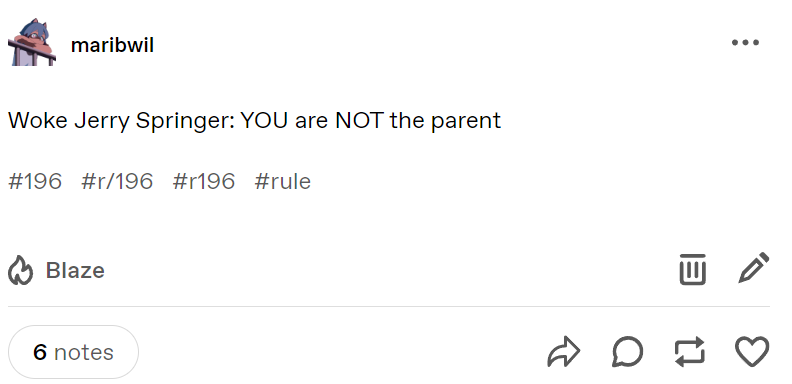The height and width of the screenshot is (384, 792).
Task: Open the #r/196 tag
Action: coord(117,181)
